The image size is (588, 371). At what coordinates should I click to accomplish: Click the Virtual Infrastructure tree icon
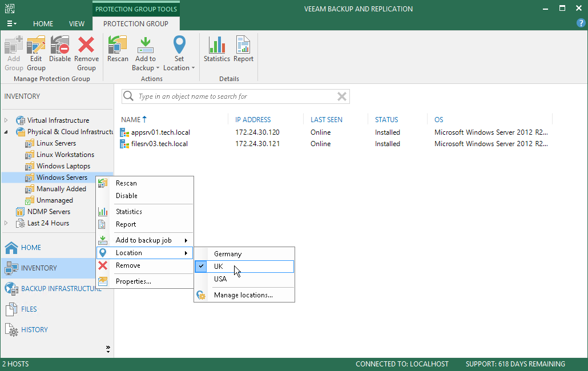[20, 120]
